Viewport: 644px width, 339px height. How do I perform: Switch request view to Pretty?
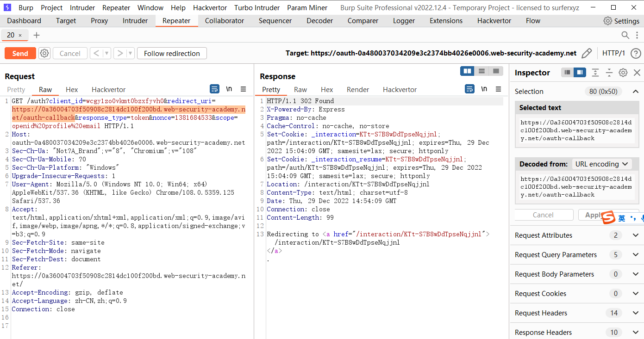click(16, 89)
